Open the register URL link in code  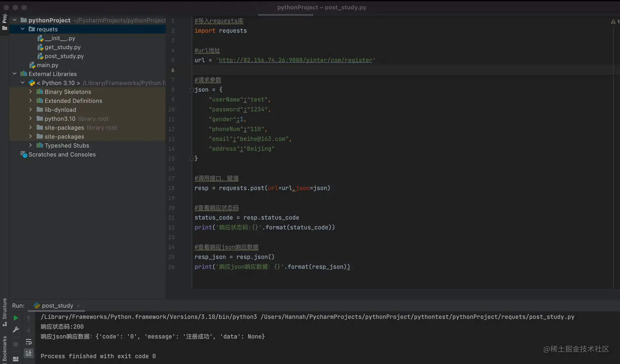tap(296, 60)
